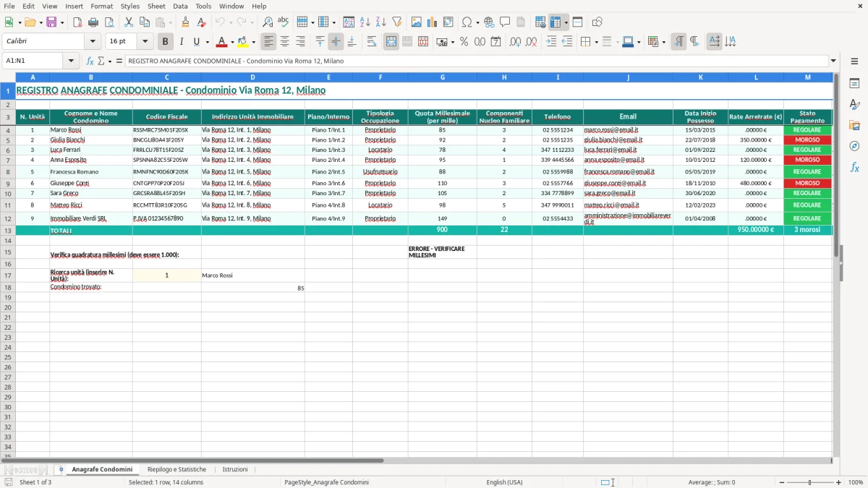
Task: Toggle Wrap Text
Action: [x=372, y=42]
